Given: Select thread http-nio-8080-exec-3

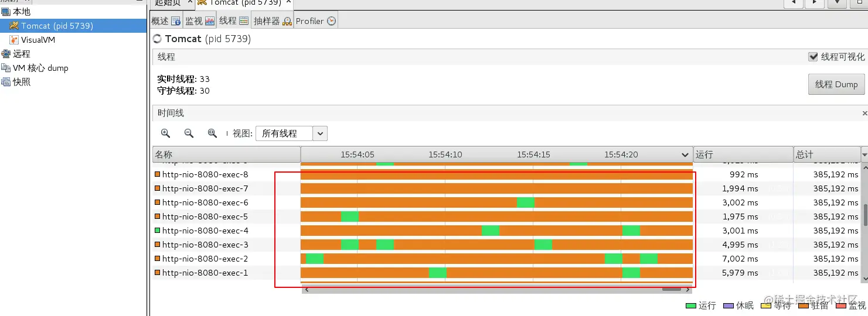Looking at the screenshot, I should tap(205, 245).
